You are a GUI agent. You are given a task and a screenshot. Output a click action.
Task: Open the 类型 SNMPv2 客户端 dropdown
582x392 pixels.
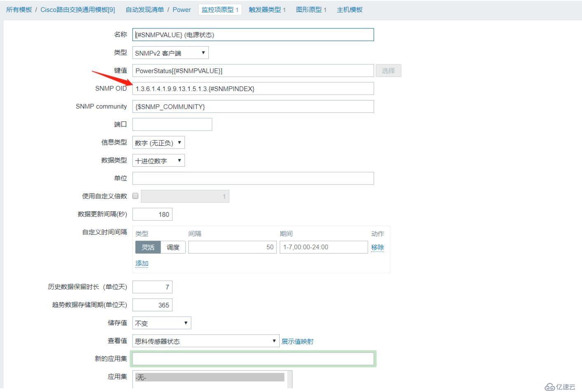pyautogui.click(x=171, y=53)
